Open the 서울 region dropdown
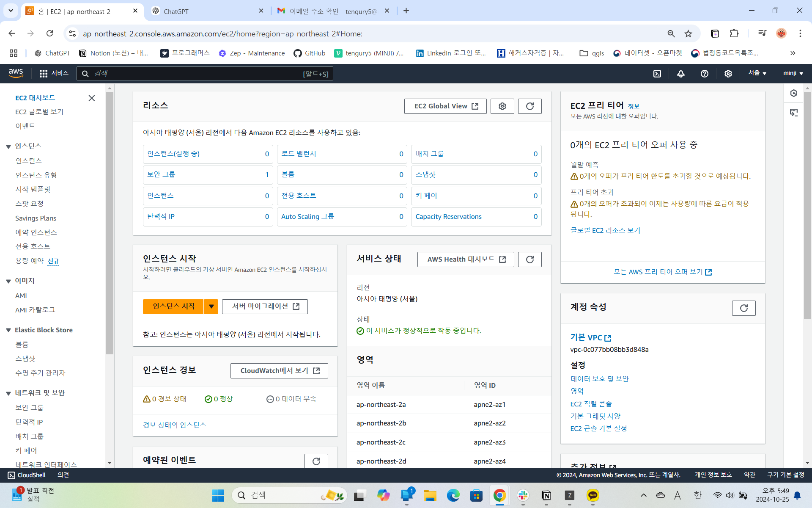This screenshot has height=508, width=812. [x=757, y=73]
